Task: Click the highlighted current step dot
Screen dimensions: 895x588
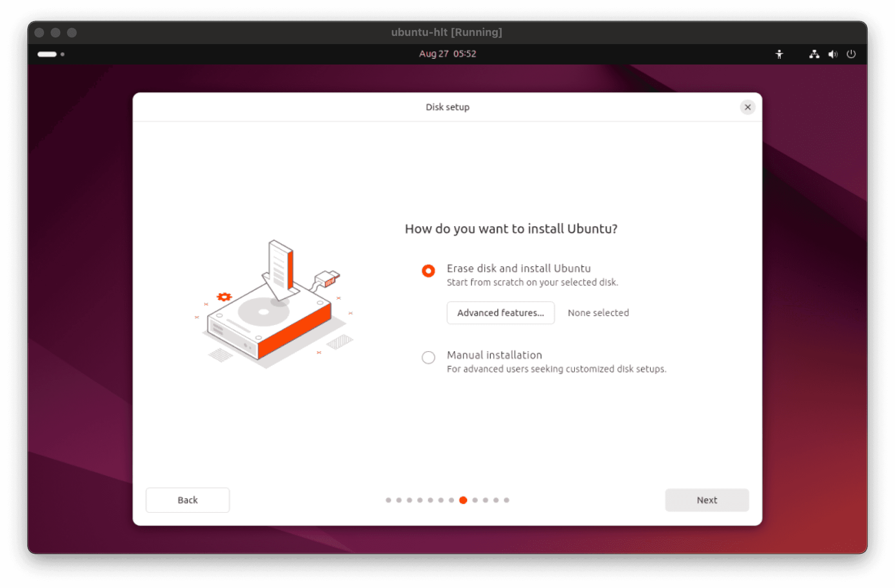Action: click(x=463, y=500)
